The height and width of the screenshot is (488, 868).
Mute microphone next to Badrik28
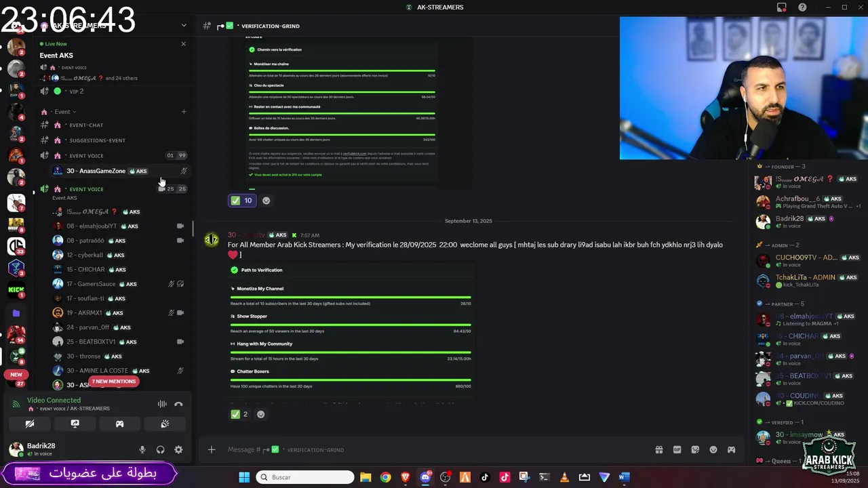[142, 449]
